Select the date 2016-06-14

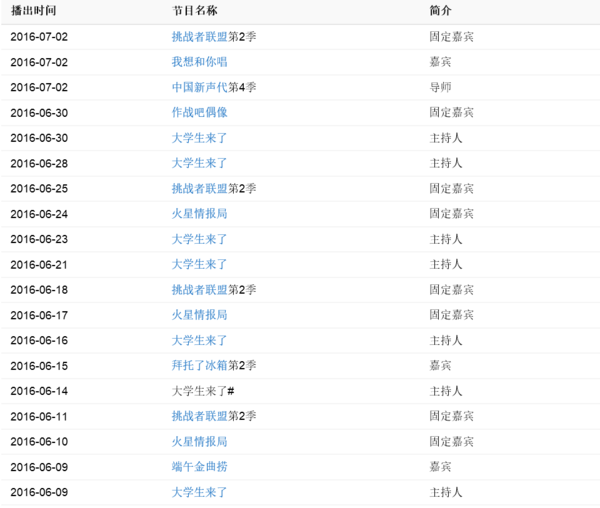point(39,391)
